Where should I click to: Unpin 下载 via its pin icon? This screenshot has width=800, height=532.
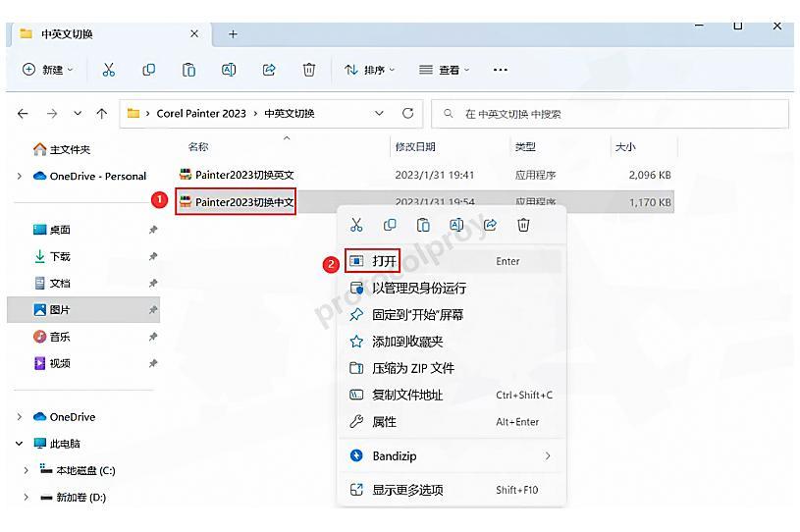click(x=152, y=256)
